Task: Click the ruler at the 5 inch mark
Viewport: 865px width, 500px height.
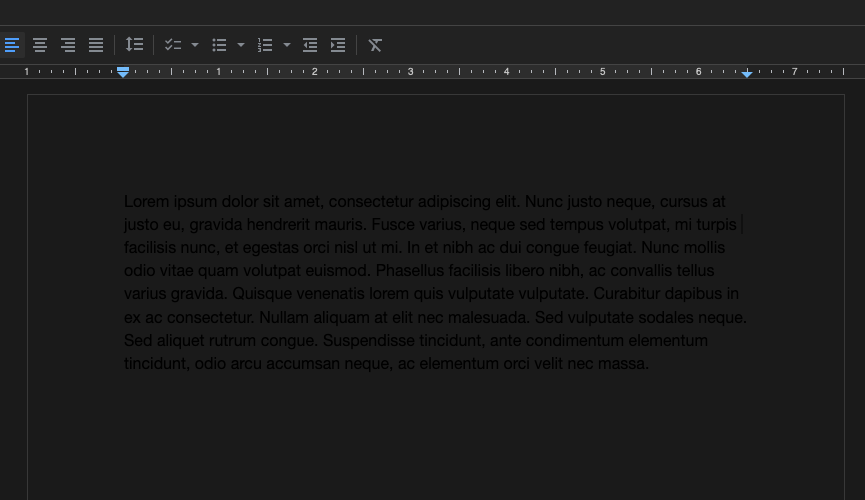Action: click(x=602, y=72)
